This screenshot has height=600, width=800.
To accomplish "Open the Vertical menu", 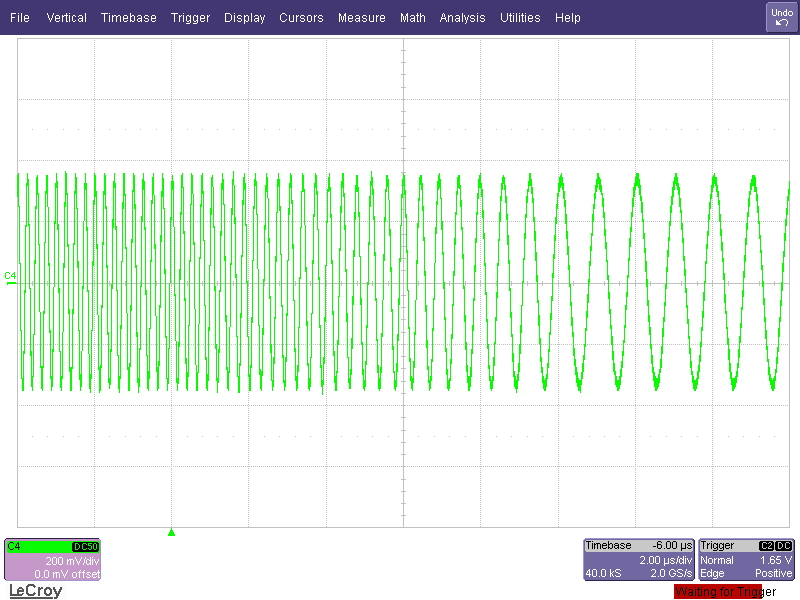I will 66,17.
